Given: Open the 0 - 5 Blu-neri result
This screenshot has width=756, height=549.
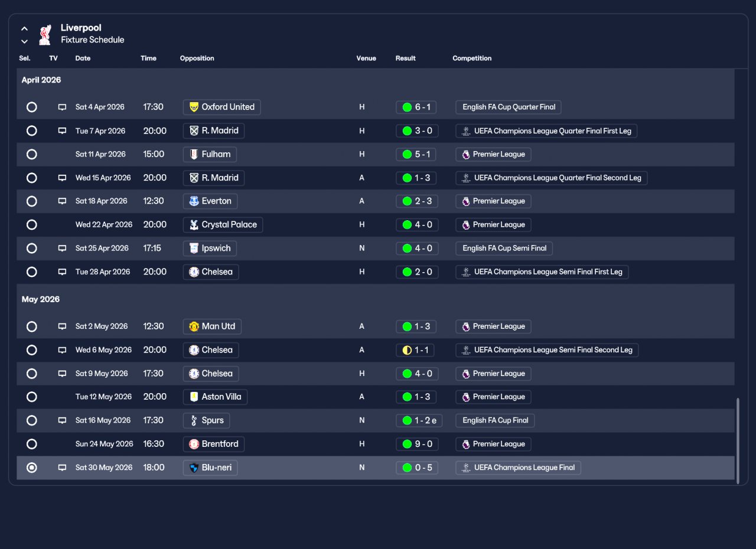Looking at the screenshot, I should (x=417, y=468).
